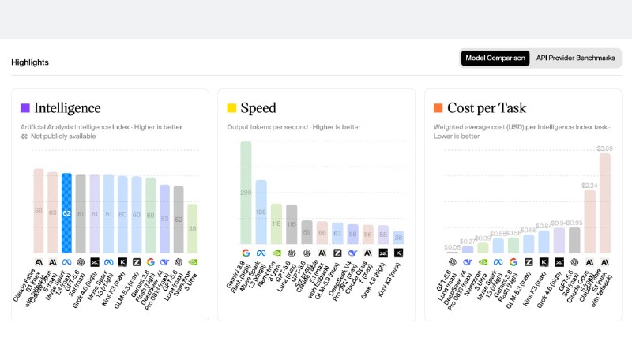Click the Intelligence card title

tap(67, 108)
